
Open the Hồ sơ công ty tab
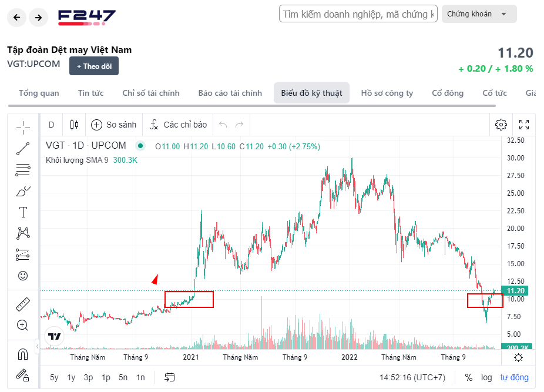click(x=387, y=93)
